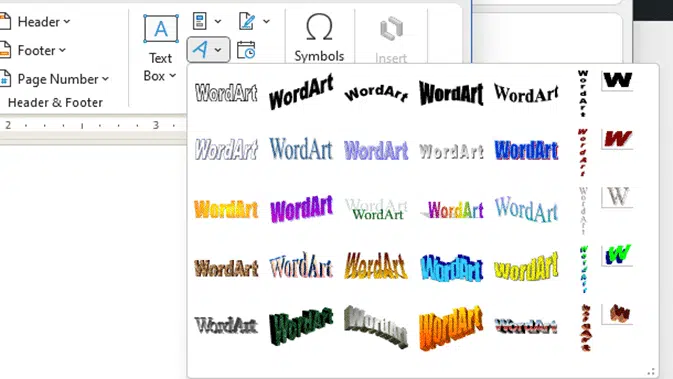Click the Page Number icon
The height and width of the screenshot is (379, 673).
pyautogui.click(x=5, y=79)
